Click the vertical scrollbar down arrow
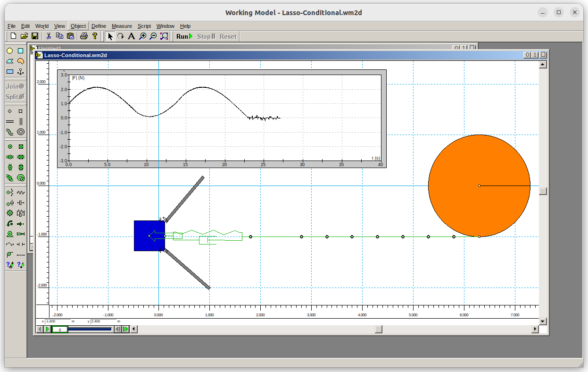The width and height of the screenshot is (588, 372). coord(543,321)
